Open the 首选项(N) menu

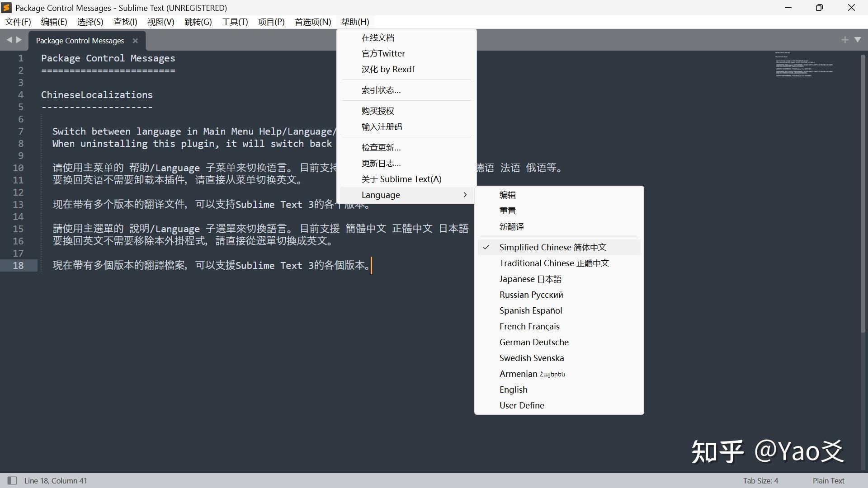pos(312,22)
